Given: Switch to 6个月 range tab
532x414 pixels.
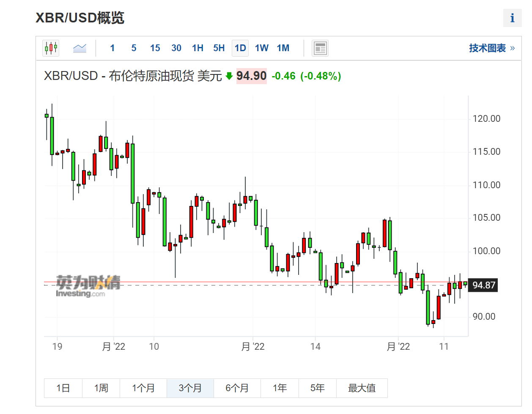Looking at the screenshot, I should pos(237,388).
